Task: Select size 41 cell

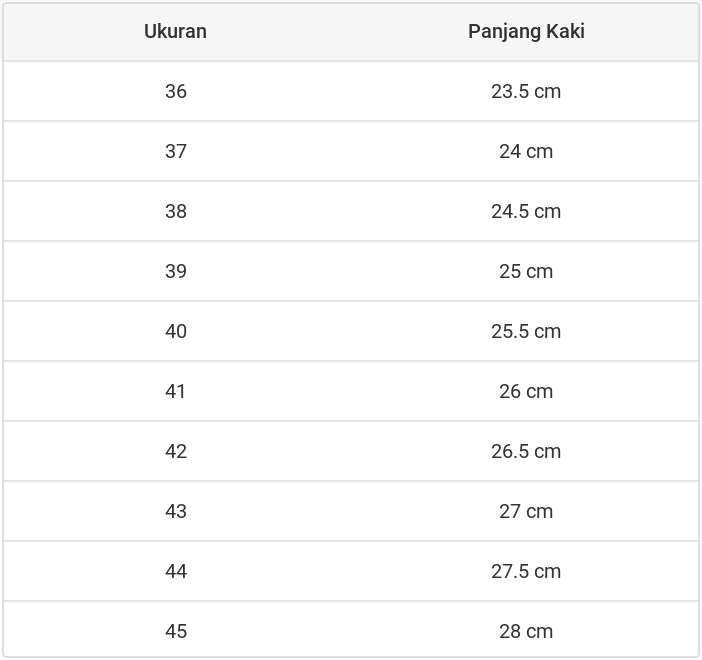Action: point(176,391)
